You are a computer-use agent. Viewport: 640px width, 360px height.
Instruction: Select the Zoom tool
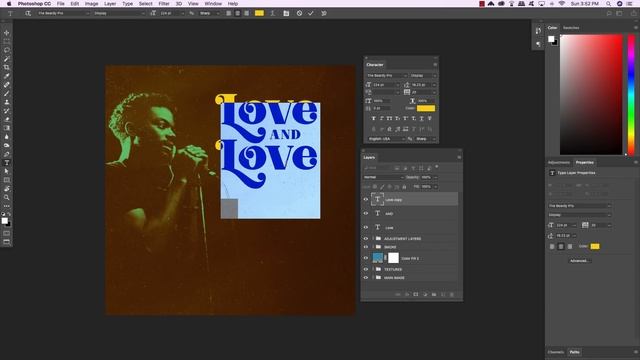[x=7, y=198]
